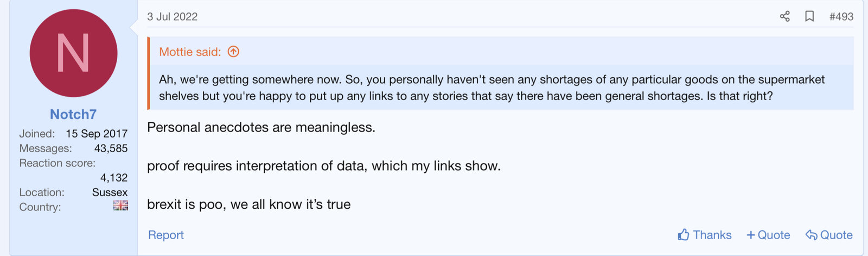Bookmark this post with the bookmark icon

click(809, 16)
